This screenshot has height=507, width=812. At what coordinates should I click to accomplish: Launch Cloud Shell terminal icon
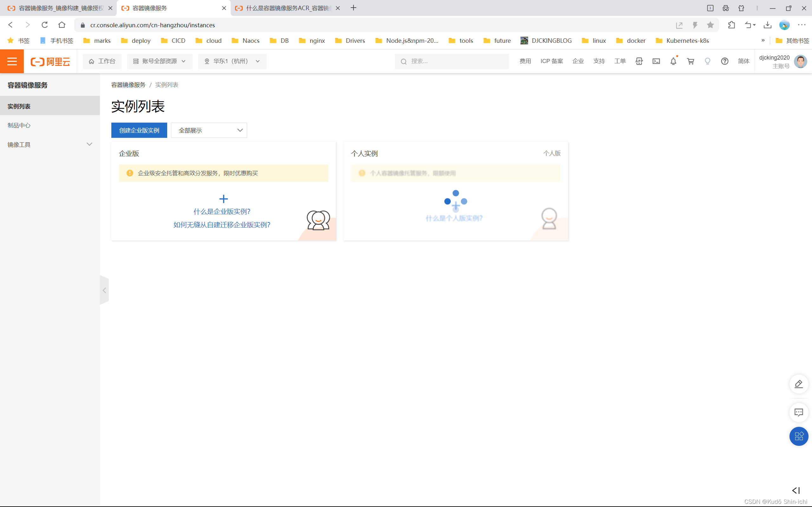[656, 61]
